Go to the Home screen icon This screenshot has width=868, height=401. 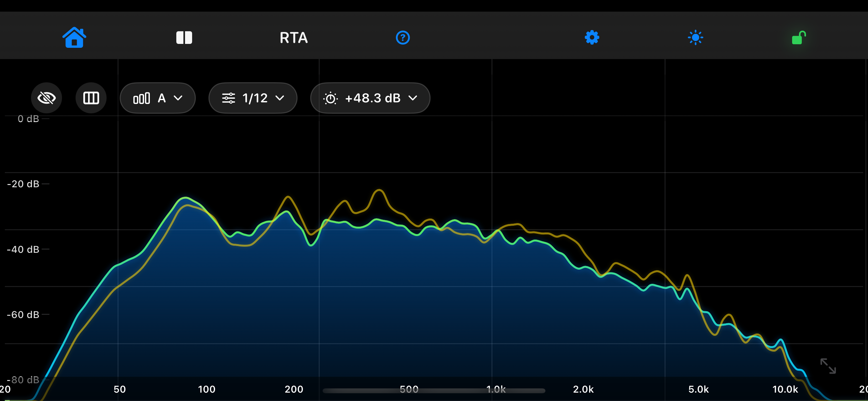(x=74, y=37)
